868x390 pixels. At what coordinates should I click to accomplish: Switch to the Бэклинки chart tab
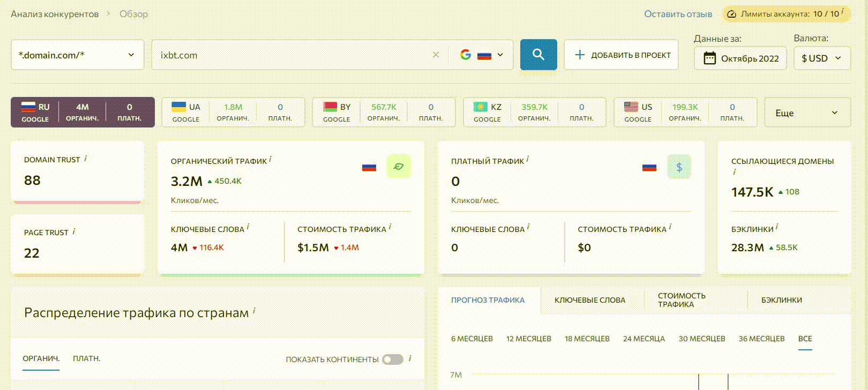(782, 300)
